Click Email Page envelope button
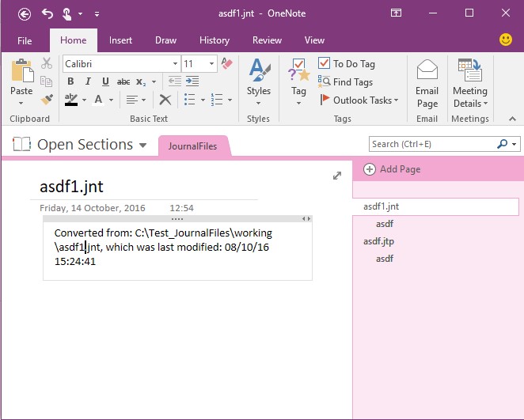524x420 pixels. [x=427, y=84]
